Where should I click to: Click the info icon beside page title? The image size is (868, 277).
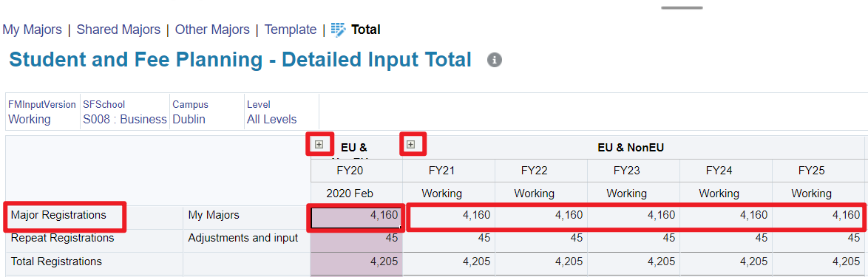tap(495, 60)
